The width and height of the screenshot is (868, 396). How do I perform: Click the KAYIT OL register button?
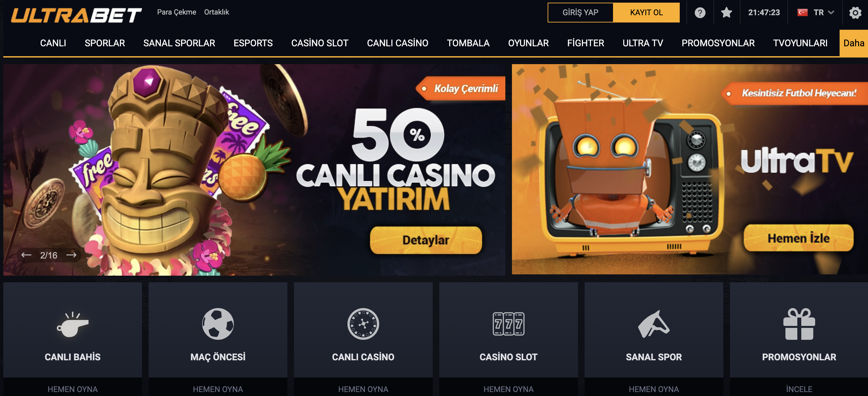pyautogui.click(x=646, y=13)
